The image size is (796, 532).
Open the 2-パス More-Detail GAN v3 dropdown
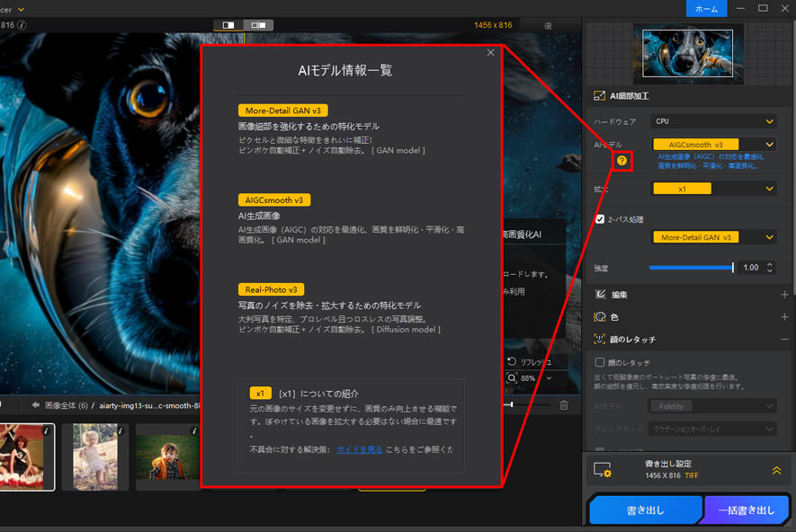pyautogui.click(x=714, y=237)
